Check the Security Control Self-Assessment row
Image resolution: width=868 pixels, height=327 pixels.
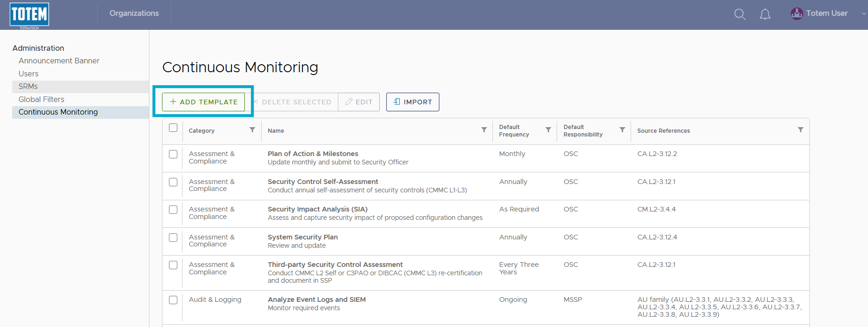pyautogui.click(x=173, y=182)
